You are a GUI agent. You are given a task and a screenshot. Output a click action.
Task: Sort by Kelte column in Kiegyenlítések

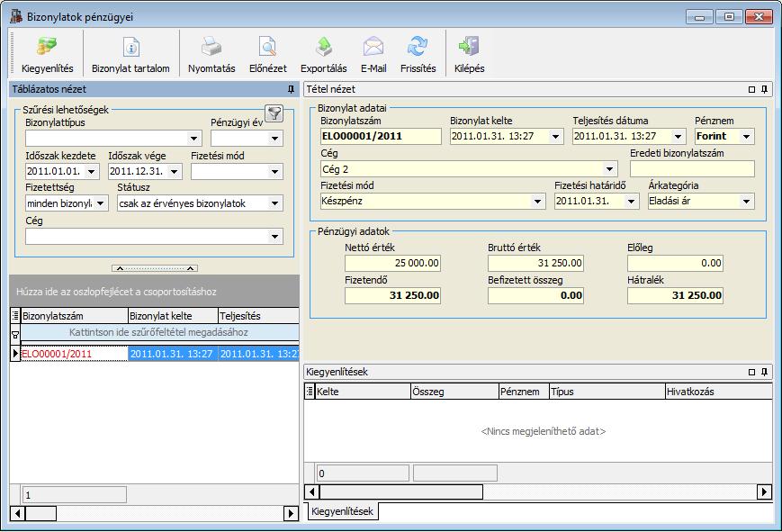coord(363,392)
